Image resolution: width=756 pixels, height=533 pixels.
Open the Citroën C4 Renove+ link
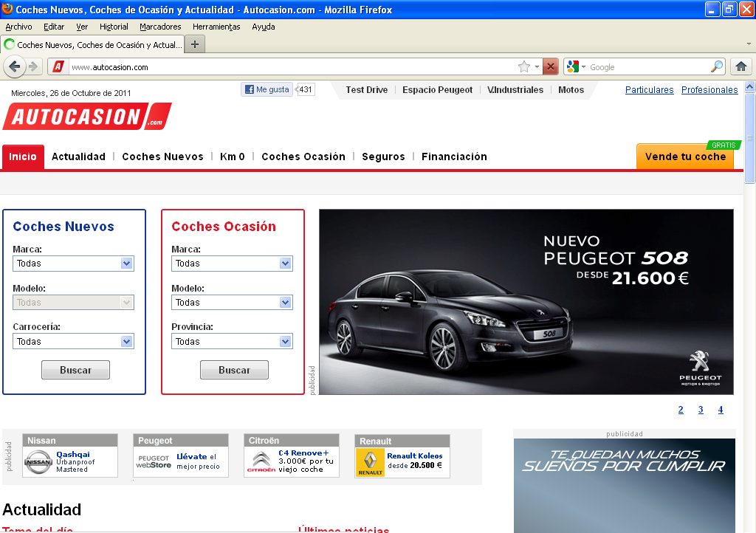coord(306,461)
